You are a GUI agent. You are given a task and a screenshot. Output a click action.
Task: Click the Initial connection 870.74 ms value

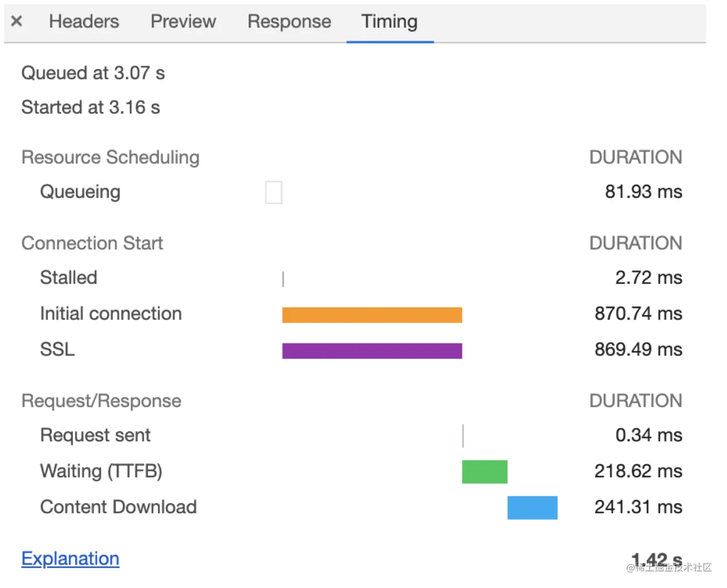(638, 314)
